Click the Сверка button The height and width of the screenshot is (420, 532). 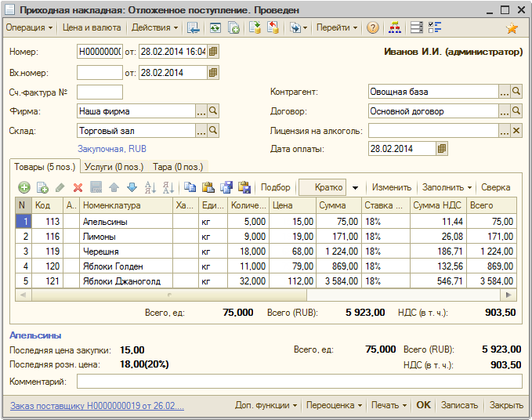coord(496,187)
